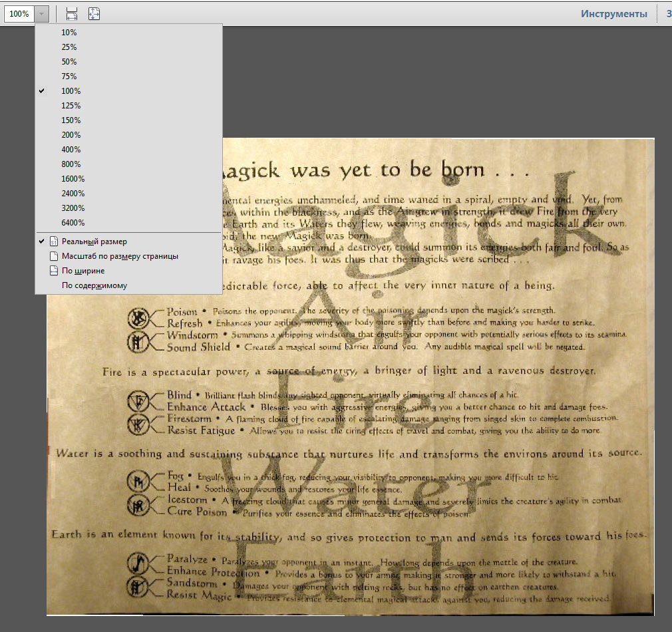Click the fit-to-width scrolling toolbar icon
Screen dimensions: 672x632
[x=72, y=13]
